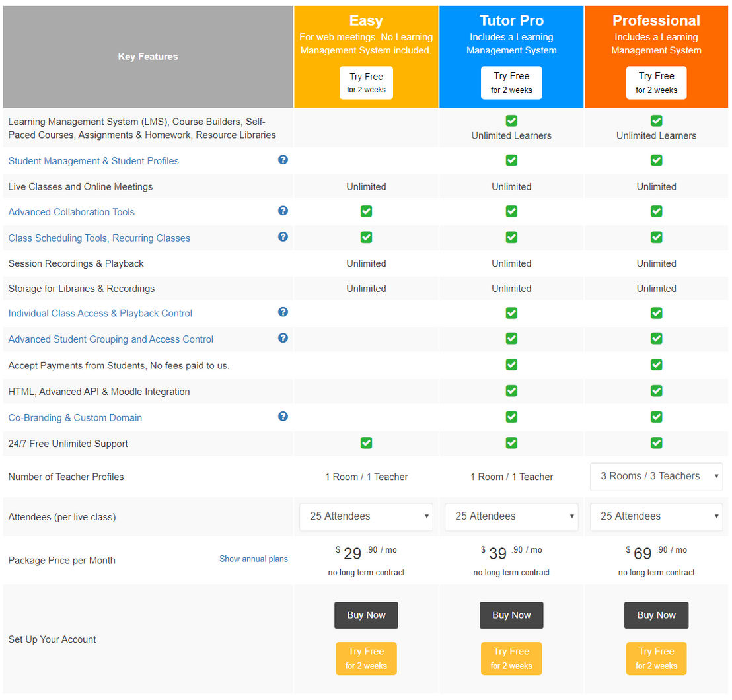Image resolution: width=732 pixels, height=700 pixels.
Task: Click the Key Features header cell
Action: point(148,57)
